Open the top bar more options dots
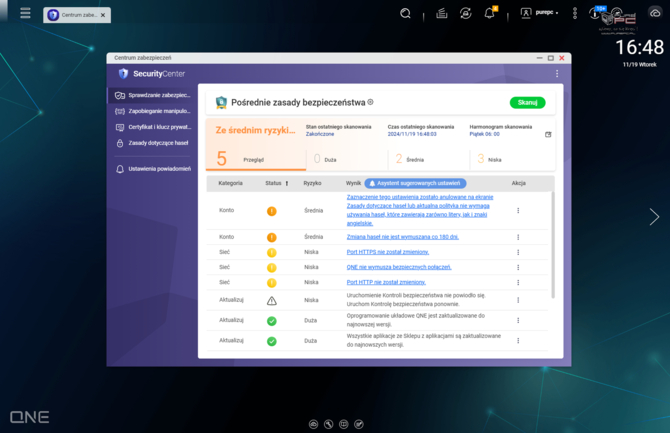This screenshot has width=670, height=433. click(575, 13)
